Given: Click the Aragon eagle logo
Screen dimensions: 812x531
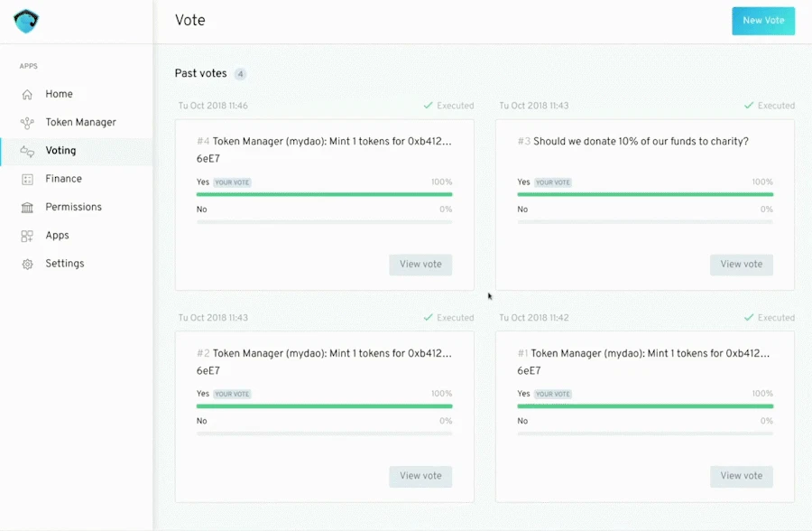Looking at the screenshot, I should [x=26, y=22].
